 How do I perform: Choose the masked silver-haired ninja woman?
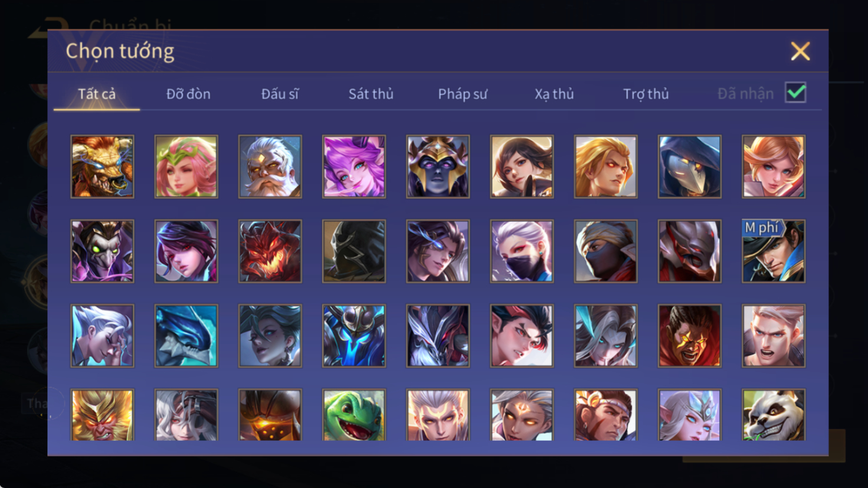[522, 251]
